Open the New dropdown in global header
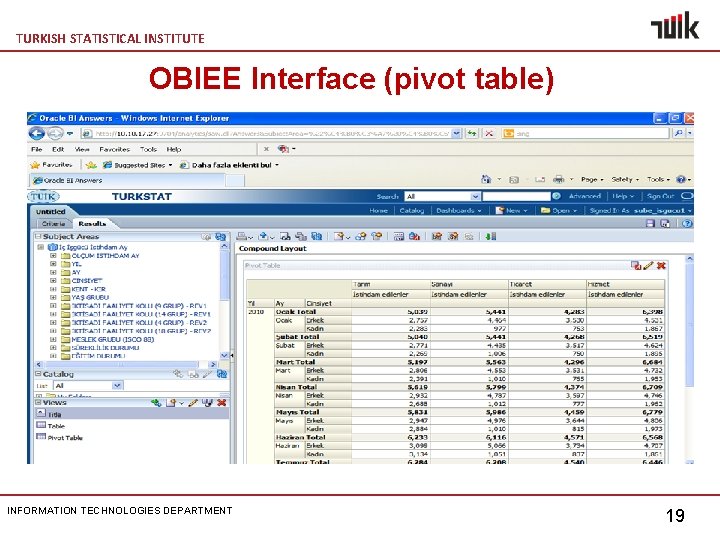 coord(512,210)
